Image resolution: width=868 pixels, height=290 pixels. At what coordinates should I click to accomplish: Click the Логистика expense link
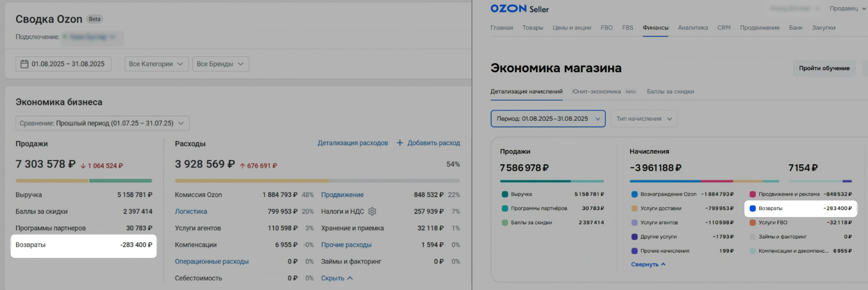(x=191, y=211)
